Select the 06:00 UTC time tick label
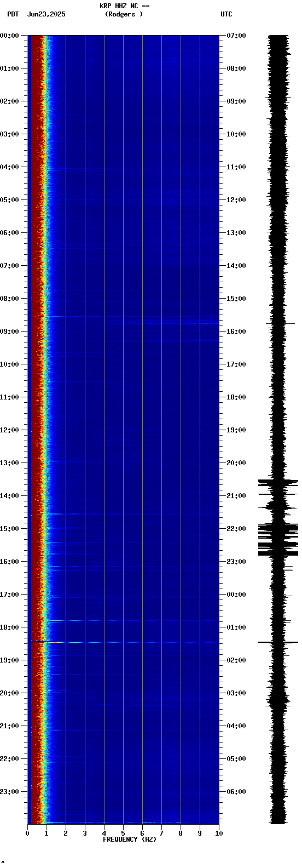This screenshot has width=302, height=868. tap(236, 792)
